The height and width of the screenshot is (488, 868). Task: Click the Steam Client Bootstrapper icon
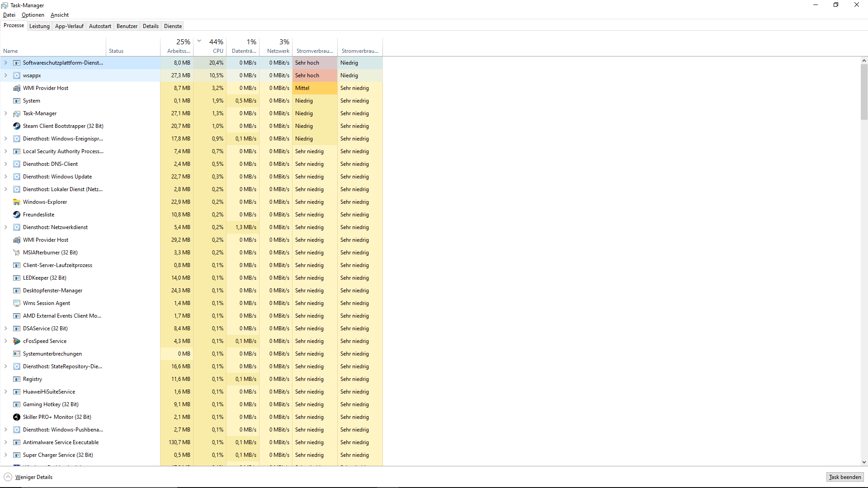(x=17, y=126)
